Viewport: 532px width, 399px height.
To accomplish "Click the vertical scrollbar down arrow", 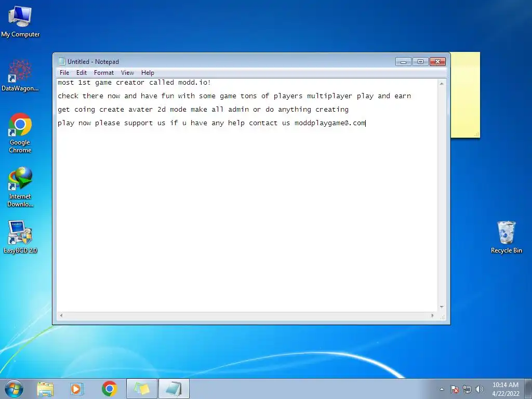I will pyautogui.click(x=442, y=307).
